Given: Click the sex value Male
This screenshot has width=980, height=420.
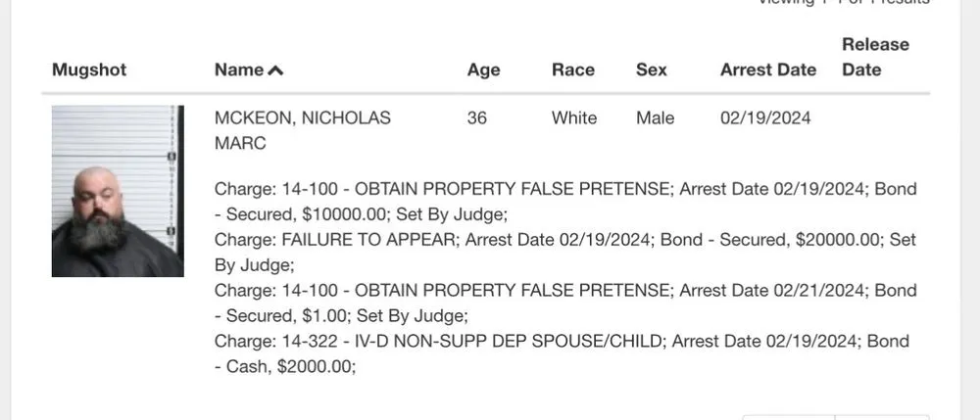Looking at the screenshot, I should click(655, 118).
